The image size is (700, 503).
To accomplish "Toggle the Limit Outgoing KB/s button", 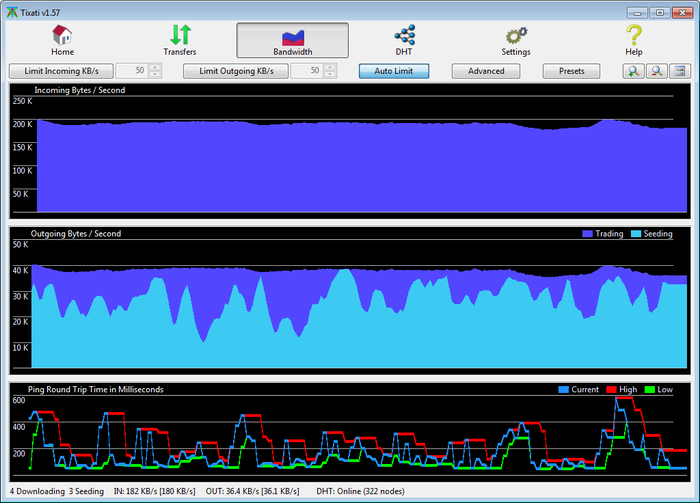I will click(235, 71).
